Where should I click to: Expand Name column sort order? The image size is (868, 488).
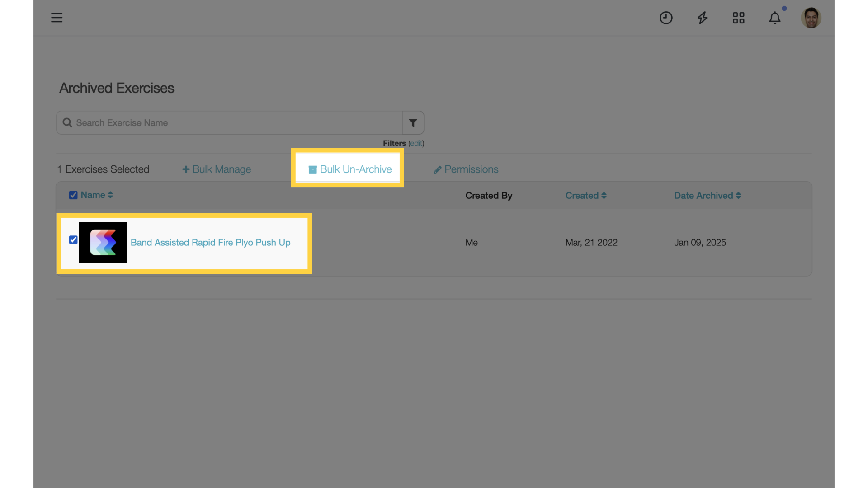pos(110,195)
